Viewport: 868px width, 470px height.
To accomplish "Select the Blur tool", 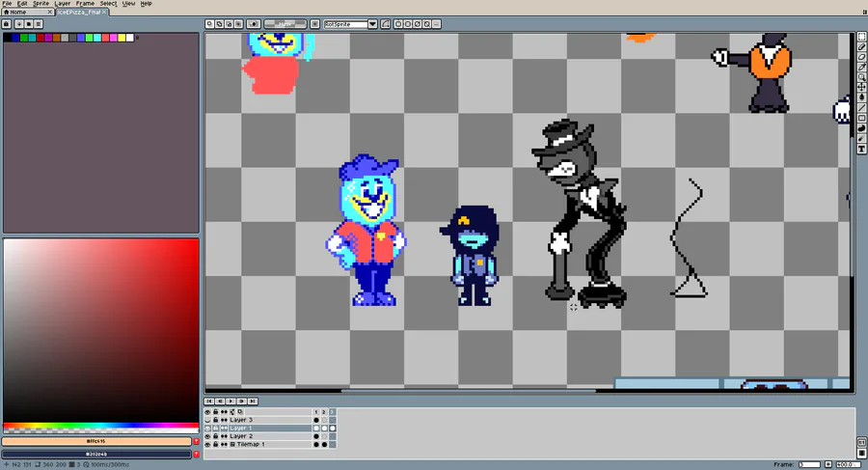I will point(862,139).
